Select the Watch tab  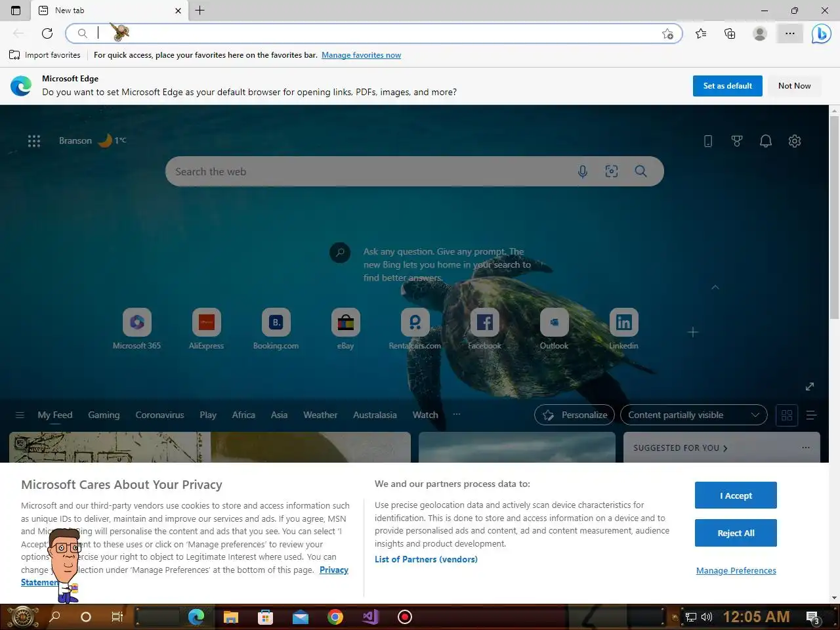pos(425,415)
